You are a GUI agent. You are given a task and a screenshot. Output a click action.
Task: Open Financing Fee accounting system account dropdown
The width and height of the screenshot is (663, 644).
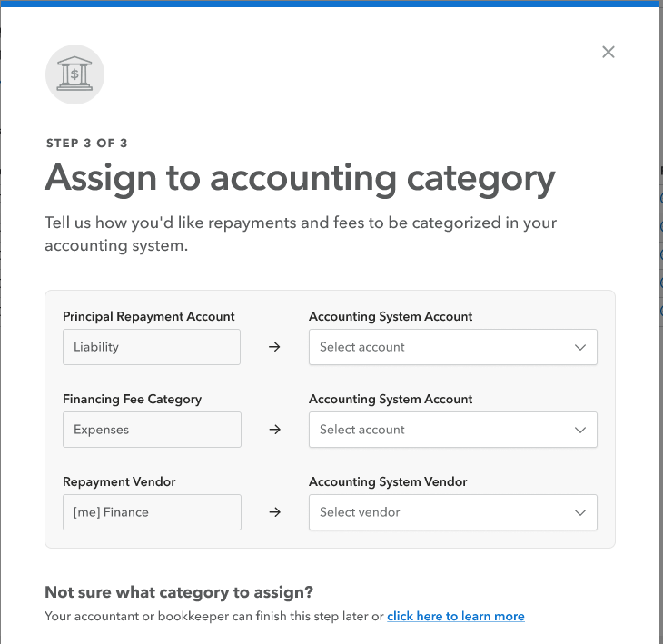tap(452, 430)
